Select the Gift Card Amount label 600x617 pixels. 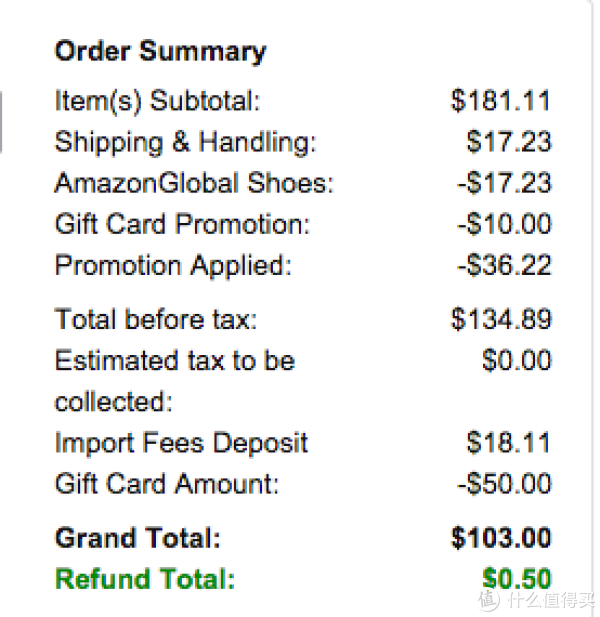(167, 484)
